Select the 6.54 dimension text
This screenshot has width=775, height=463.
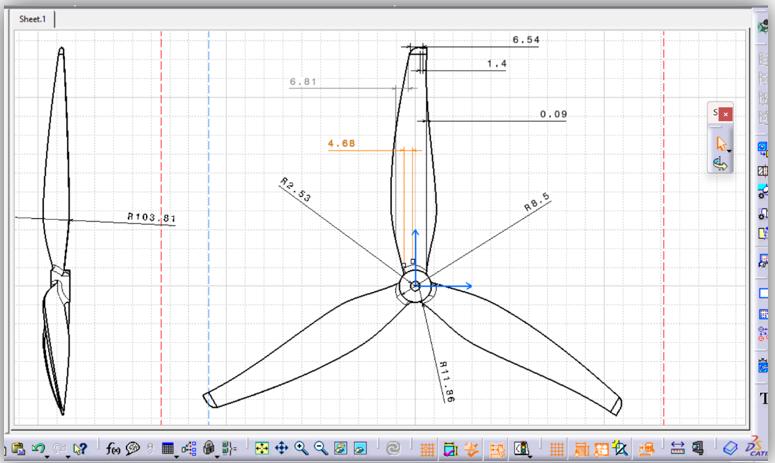[x=526, y=40]
